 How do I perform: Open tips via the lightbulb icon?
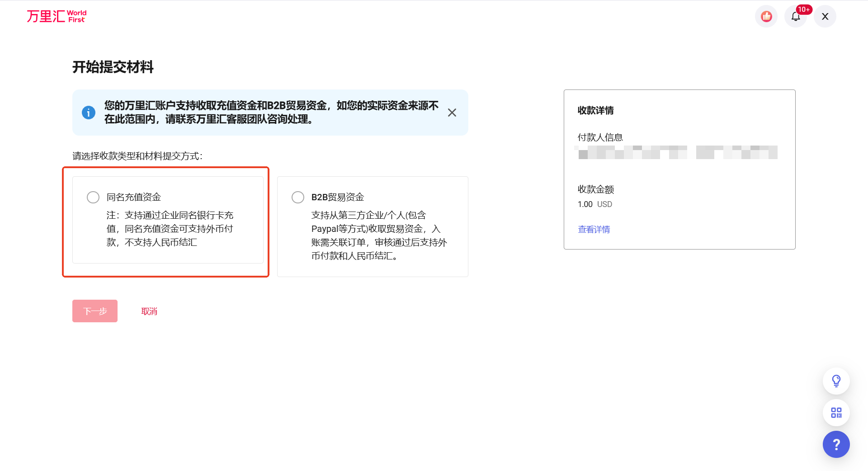click(x=836, y=381)
